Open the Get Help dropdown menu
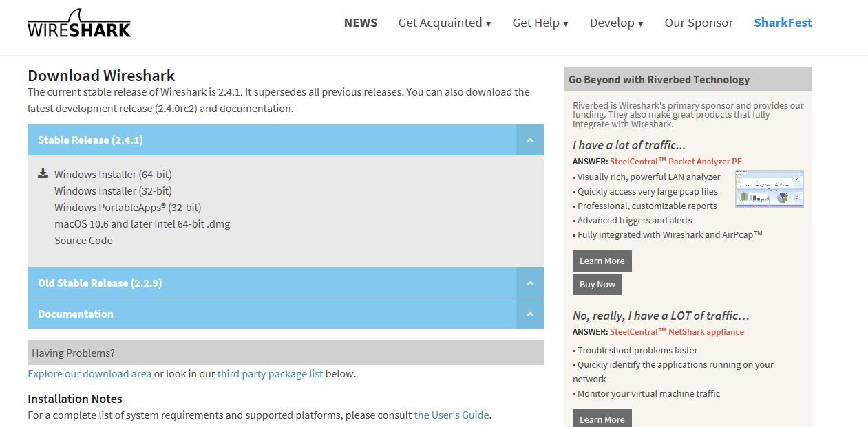Viewport: 868px width, 427px height. pos(540,23)
